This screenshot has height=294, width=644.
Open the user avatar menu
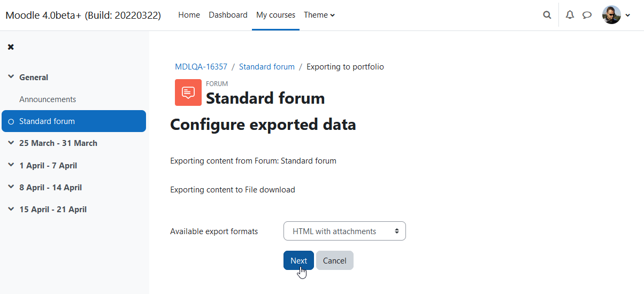pos(617,15)
